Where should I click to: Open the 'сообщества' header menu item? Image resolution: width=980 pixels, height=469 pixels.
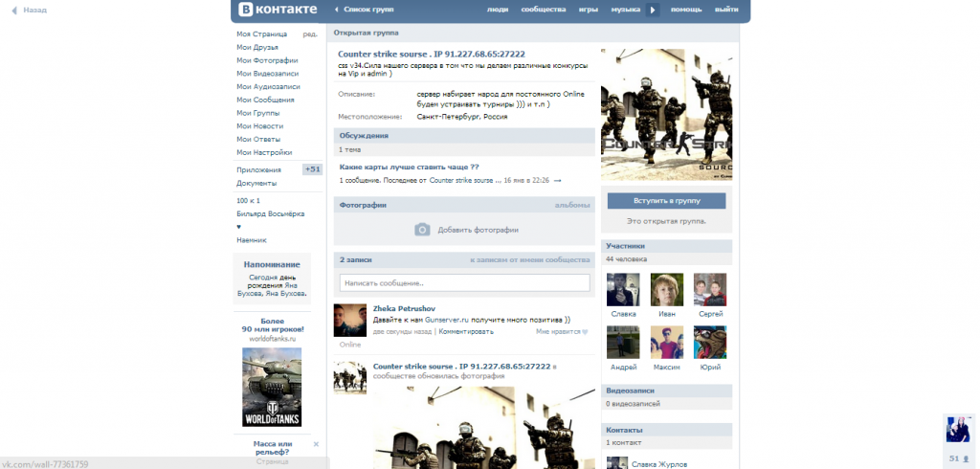(x=543, y=10)
